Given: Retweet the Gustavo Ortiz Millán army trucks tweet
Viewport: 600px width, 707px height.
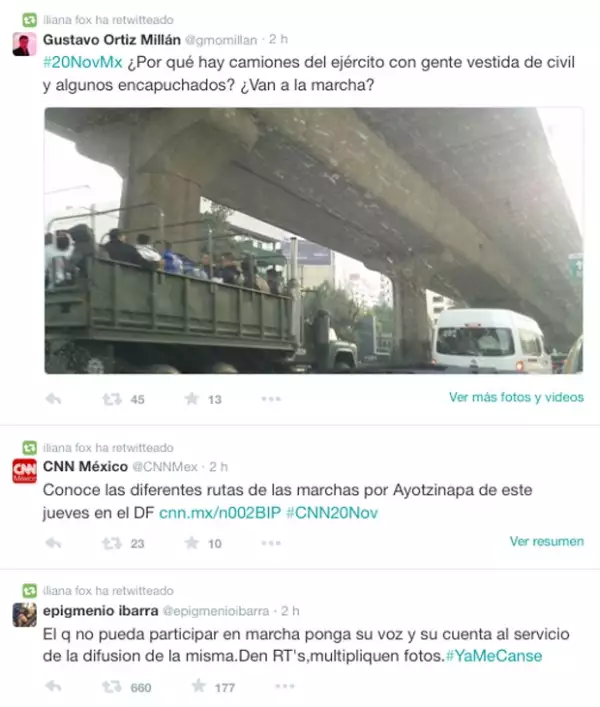Looking at the screenshot, I should coord(112,399).
